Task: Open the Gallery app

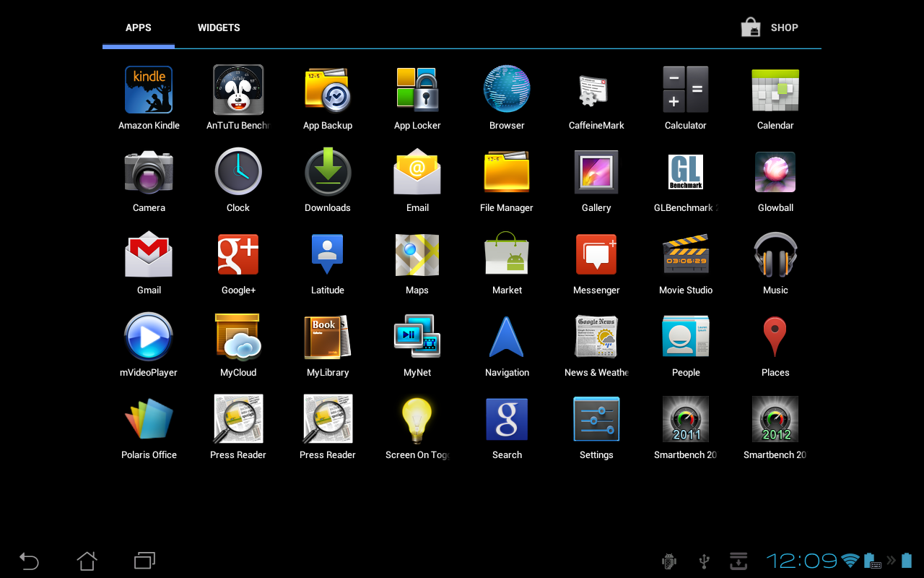Action: (596, 172)
